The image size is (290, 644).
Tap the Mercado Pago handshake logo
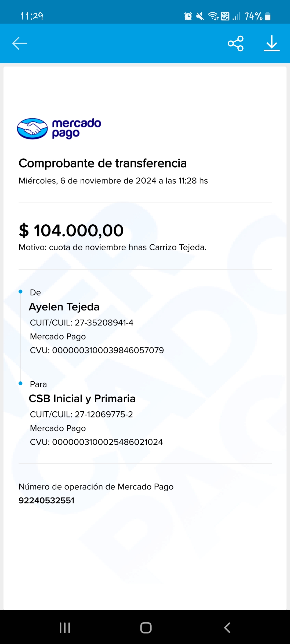32,129
